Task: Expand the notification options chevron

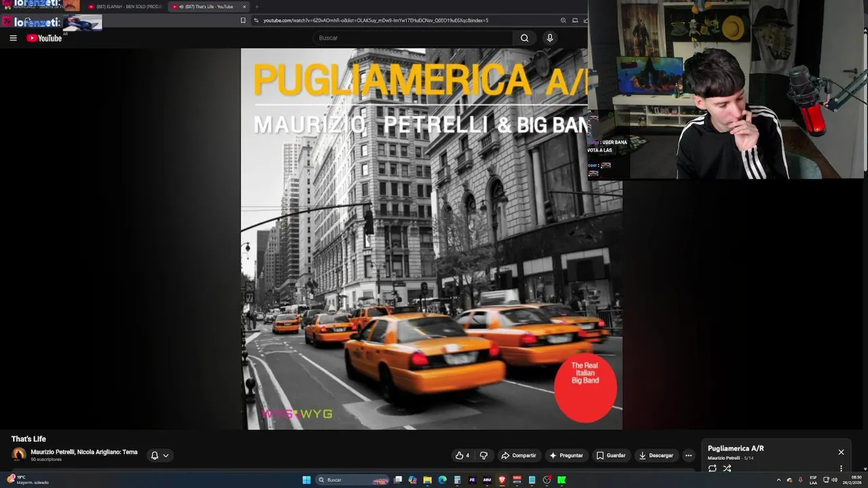Action: [x=165, y=455]
